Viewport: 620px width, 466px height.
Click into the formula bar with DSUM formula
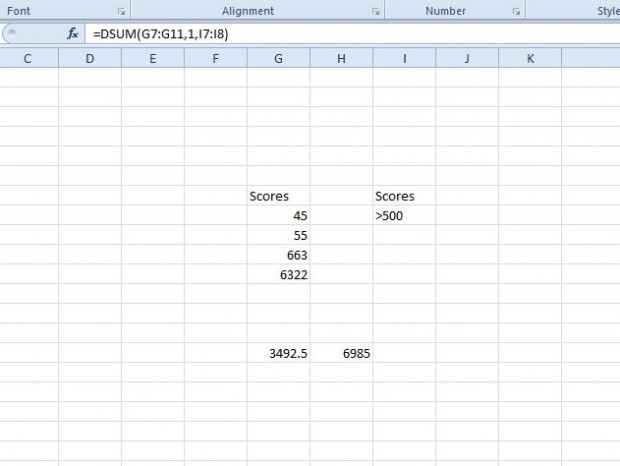(350, 33)
